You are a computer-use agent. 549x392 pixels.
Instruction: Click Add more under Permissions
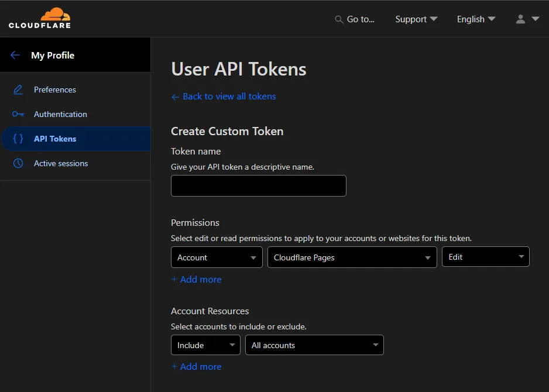point(197,280)
